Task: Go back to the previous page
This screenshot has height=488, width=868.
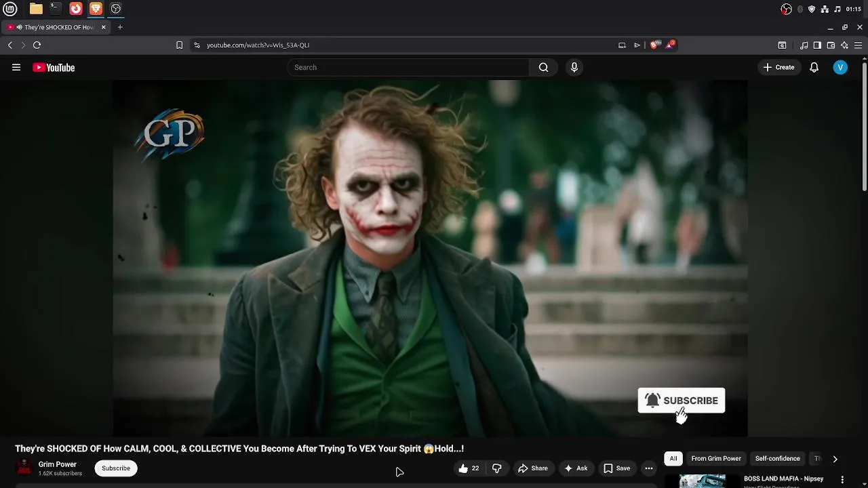Action: [x=10, y=45]
